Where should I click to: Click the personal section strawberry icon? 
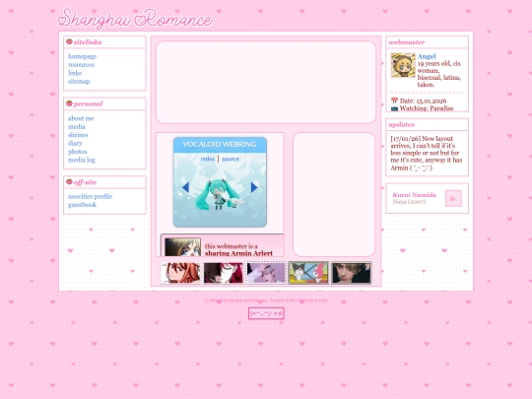(69, 103)
